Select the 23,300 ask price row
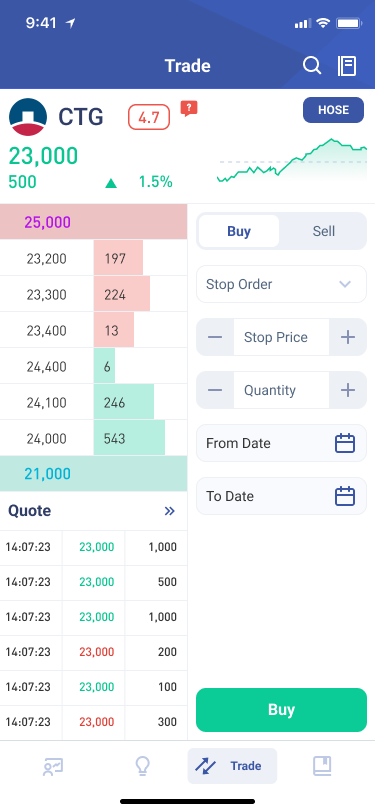The width and height of the screenshot is (375, 812). (93, 294)
